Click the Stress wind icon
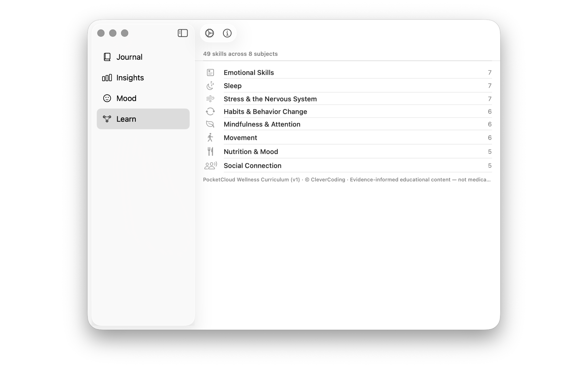Screen dimensions: 588x368 210,99
